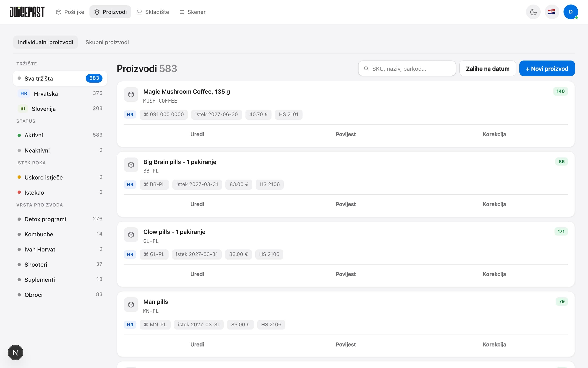Filter by Sva tržišta

pos(60,78)
